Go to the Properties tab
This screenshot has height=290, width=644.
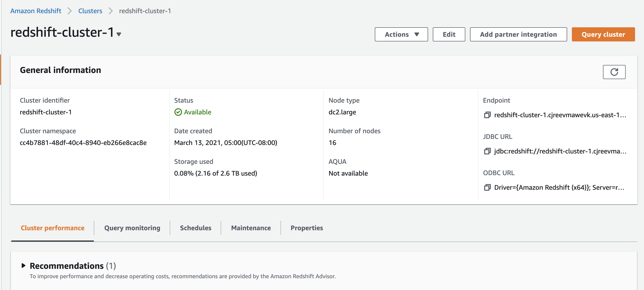point(306,228)
